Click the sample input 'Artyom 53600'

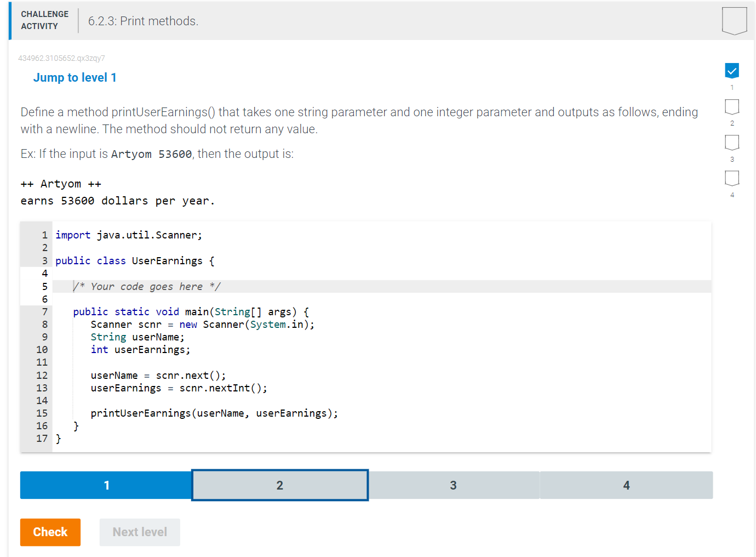[152, 154]
